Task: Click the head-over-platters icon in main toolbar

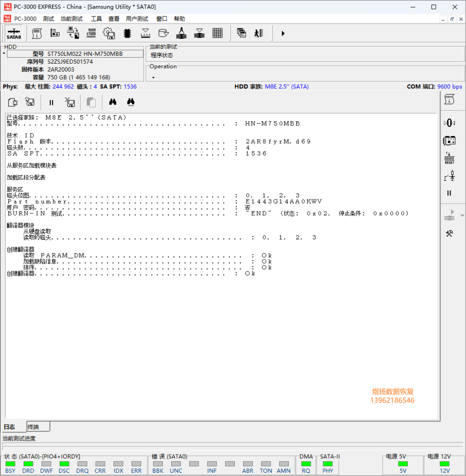Action: pos(199,33)
